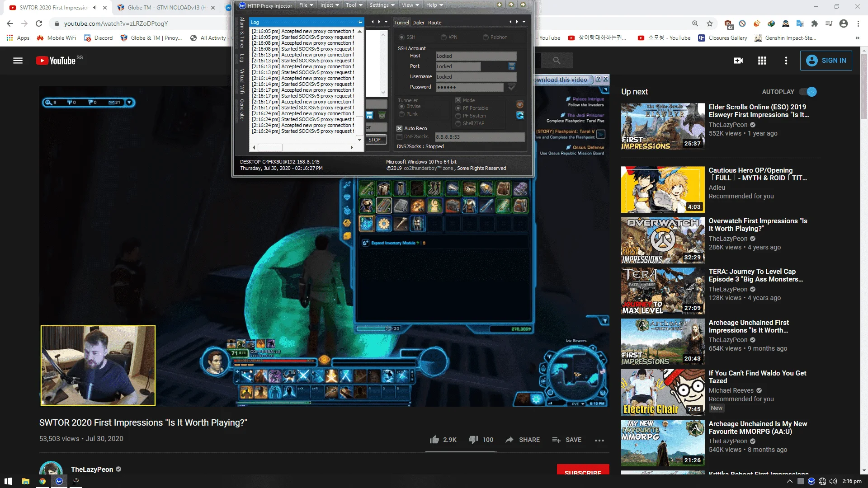Turn off the YouTube Autoplay switch
Screen dimensions: 868x488
[808, 92]
